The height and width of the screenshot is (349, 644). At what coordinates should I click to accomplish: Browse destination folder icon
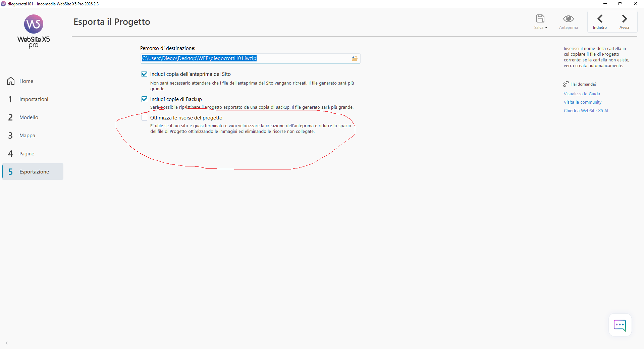point(355,58)
